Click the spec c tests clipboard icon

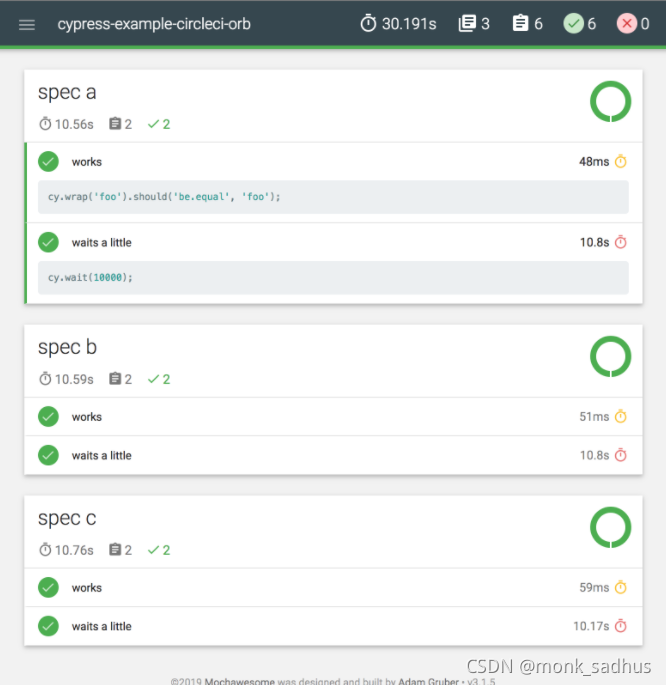click(x=115, y=550)
